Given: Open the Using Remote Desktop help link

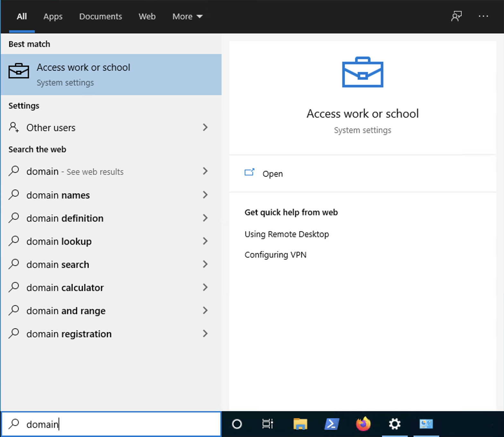Looking at the screenshot, I should tap(287, 234).
